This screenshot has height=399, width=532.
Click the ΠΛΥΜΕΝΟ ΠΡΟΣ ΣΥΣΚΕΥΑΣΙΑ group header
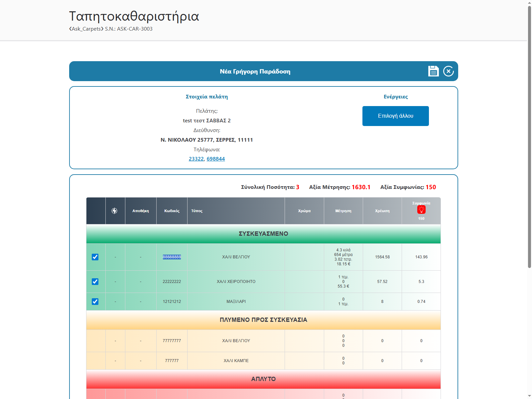263,320
